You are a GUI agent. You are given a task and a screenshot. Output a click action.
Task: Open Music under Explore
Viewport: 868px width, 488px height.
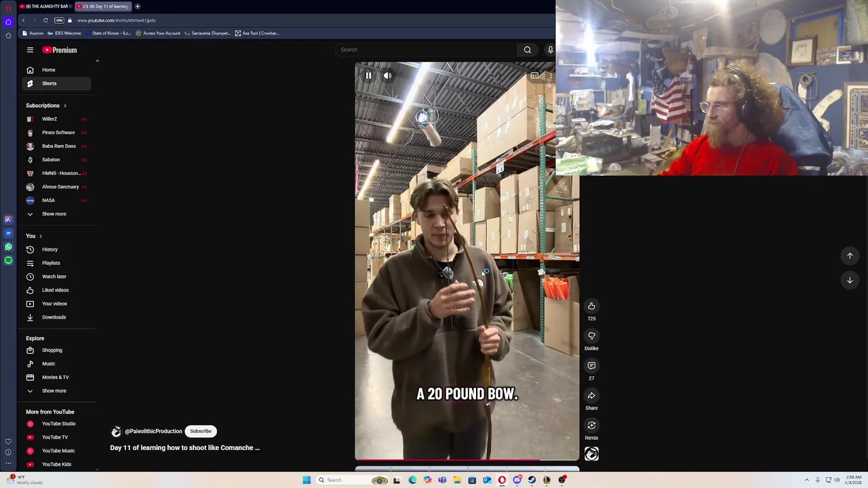tap(57, 364)
